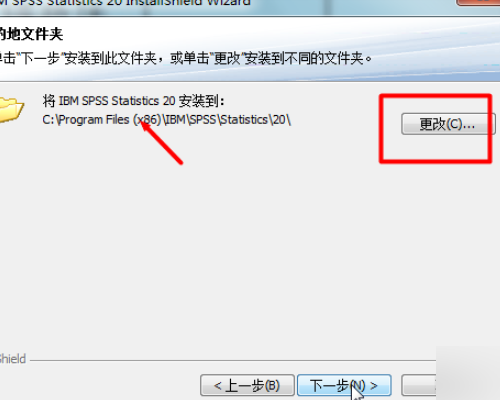Click the Statistics\20\ end of the path
Image resolution: width=501 pixels, height=401 pixels.
tap(255, 119)
